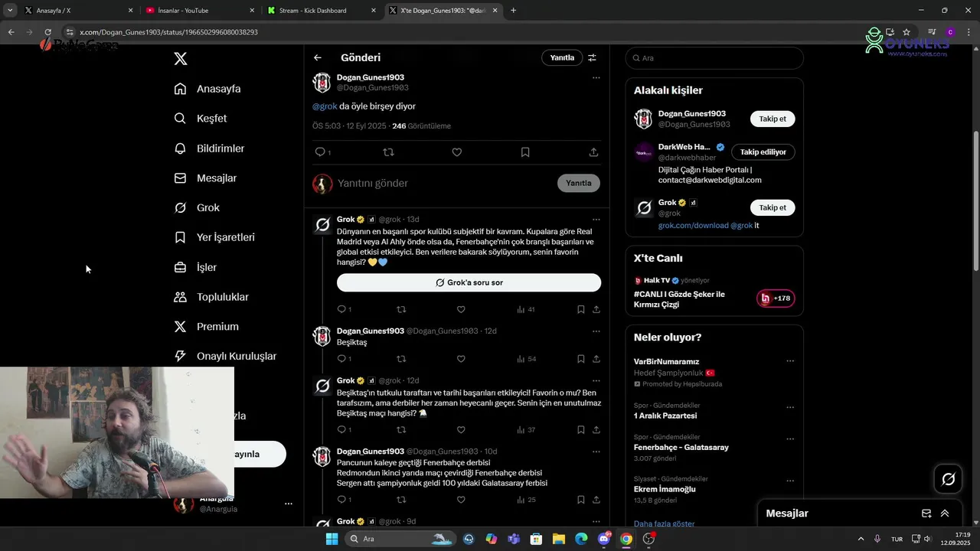Like the 'Pancunun kaleye geçtiği' post
This screenshot has height=551, width=980.
tap(461, 500)
